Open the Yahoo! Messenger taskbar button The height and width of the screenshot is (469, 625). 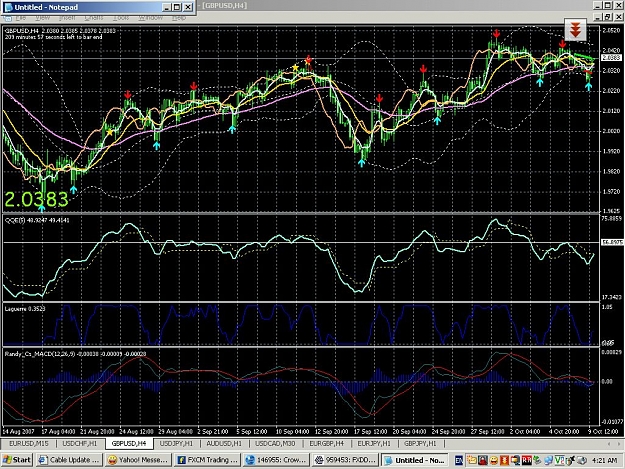click(x=138, y=460)
